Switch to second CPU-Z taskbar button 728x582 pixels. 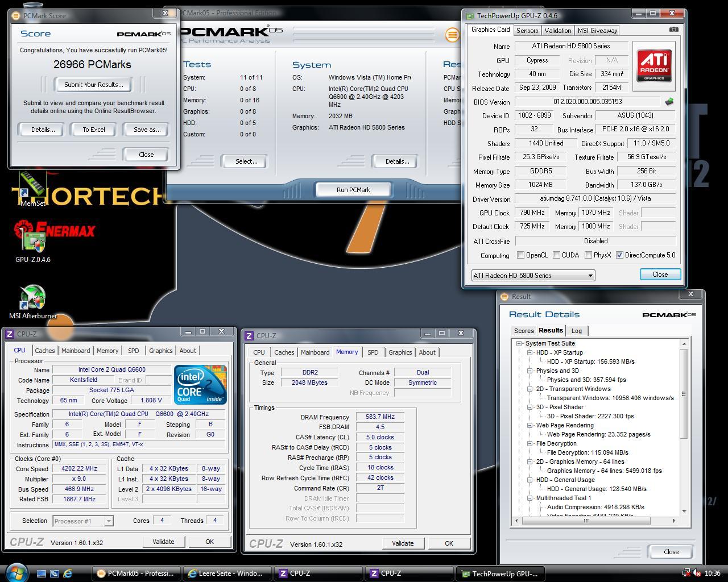(409, 573)
